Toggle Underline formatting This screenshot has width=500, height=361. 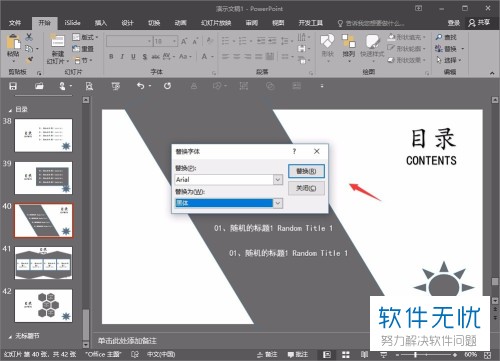pyautogui.click(x=133, y=57)
